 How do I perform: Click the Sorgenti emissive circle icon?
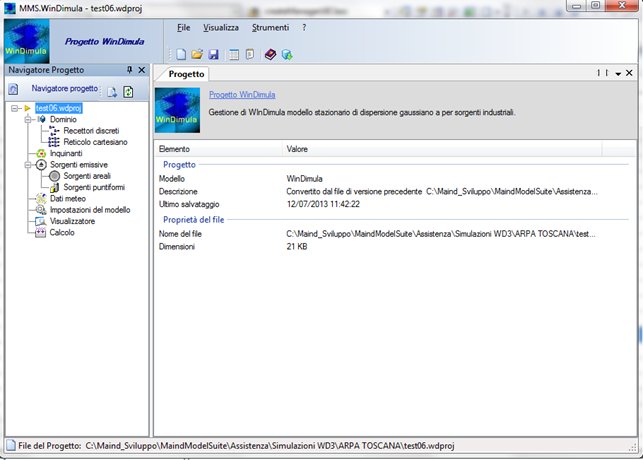point(41,165)
